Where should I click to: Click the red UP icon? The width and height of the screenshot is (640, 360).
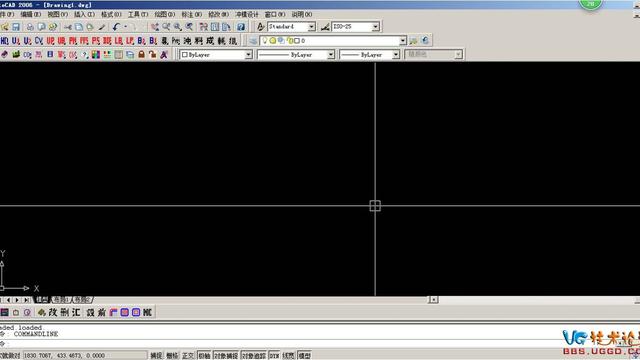[x=50, y=41]
